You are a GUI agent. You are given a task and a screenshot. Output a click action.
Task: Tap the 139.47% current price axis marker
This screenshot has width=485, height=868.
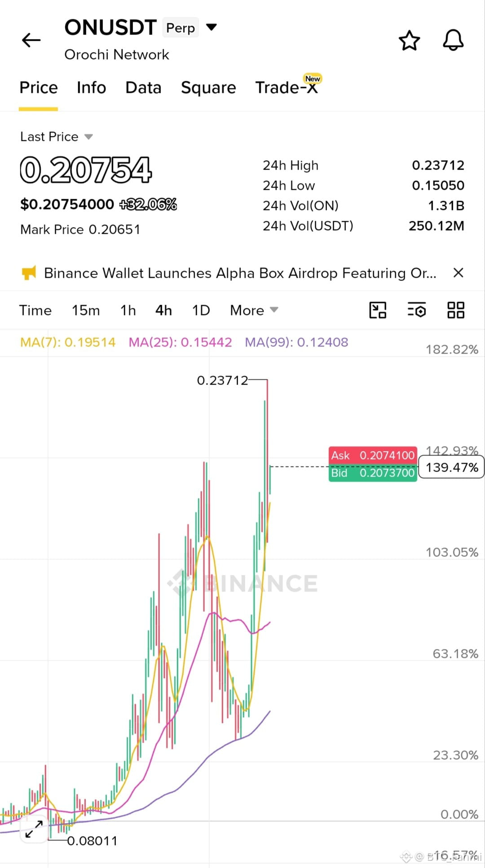tap(451, 467)
